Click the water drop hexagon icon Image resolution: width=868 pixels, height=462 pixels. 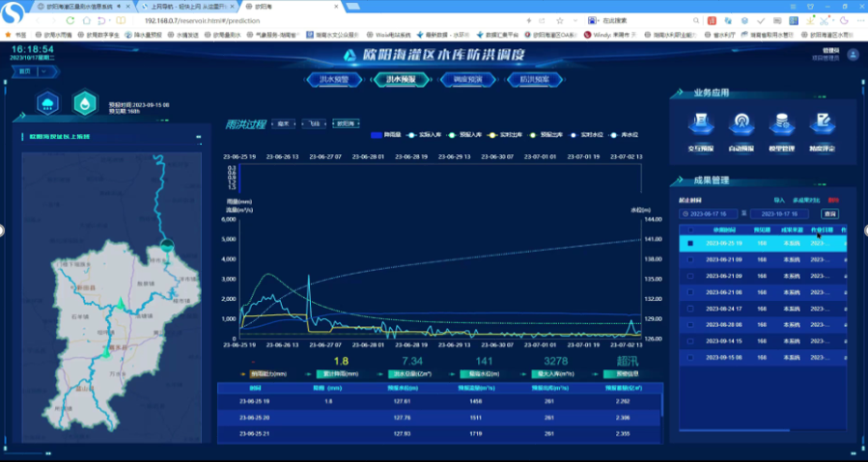click(85, 103)
